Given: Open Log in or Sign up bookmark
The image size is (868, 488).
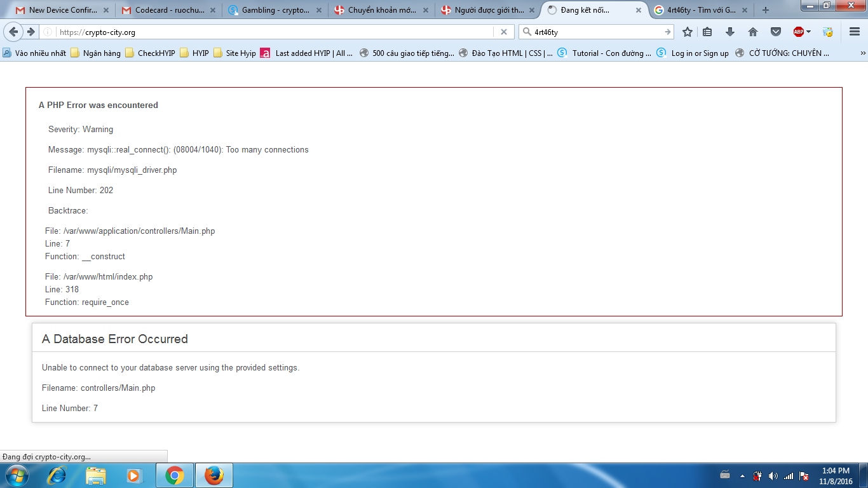Looking at the screenshot, I should click(693, 53).
